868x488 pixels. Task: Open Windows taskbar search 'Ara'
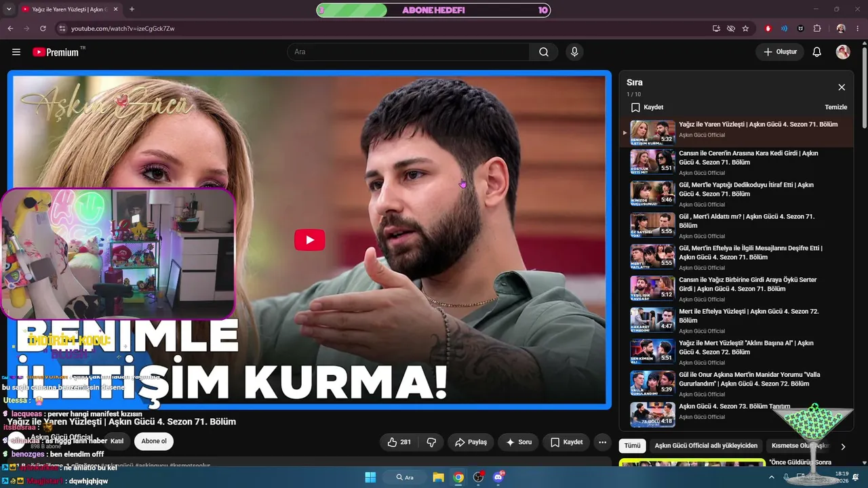405,477
